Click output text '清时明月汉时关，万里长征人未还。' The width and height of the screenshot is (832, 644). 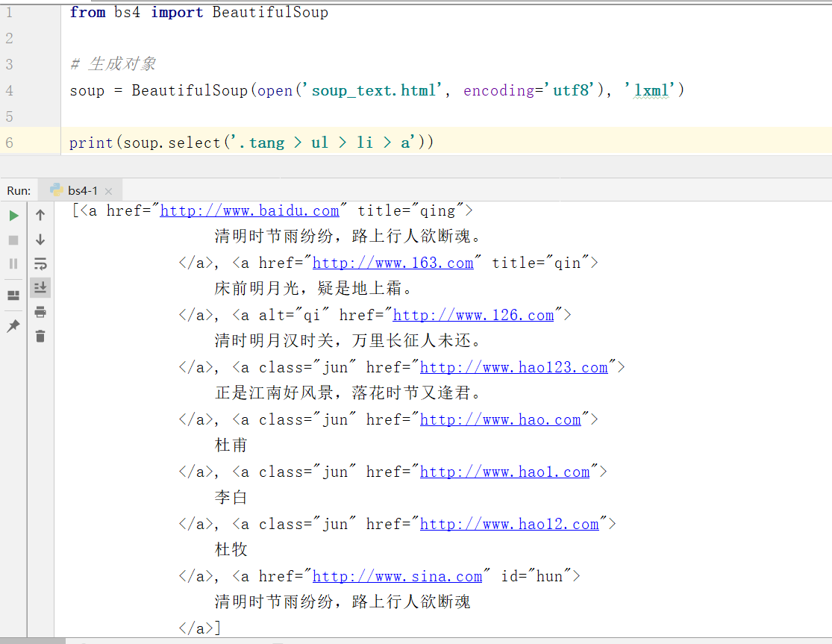click(348, 340)
